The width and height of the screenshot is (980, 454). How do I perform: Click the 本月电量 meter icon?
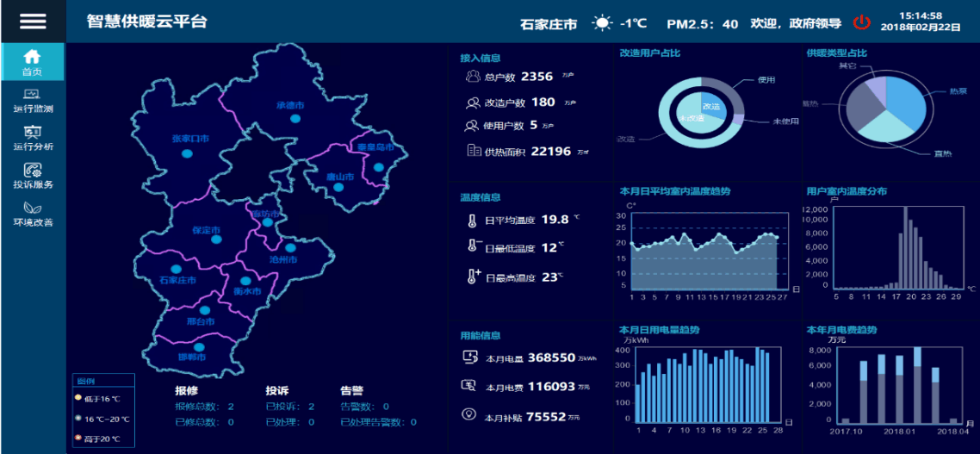(470, 357)
